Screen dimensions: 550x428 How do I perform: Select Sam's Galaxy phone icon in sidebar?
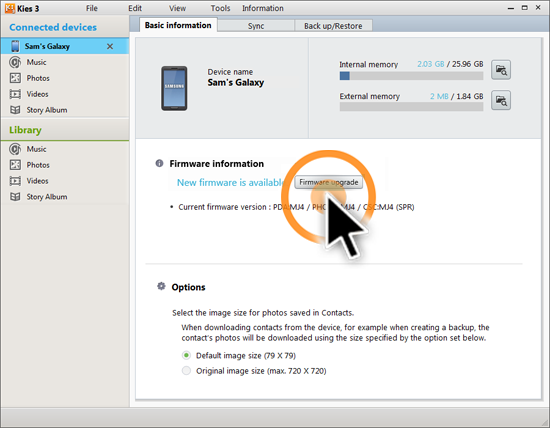(x=15, y=46)
